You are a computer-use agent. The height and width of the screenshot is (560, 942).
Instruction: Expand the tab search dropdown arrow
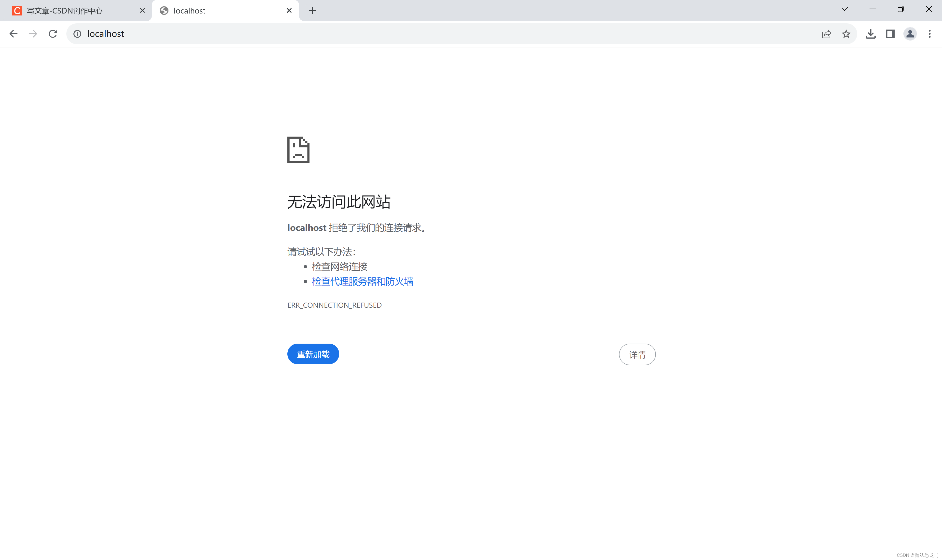pos(845,9)
